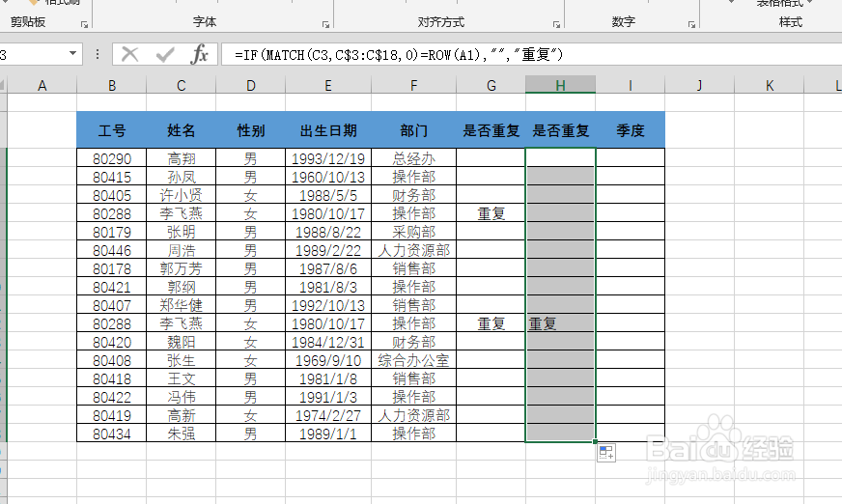Screen dimensions: 842x504
Task: Select 工号 cell 80446
Action: pos(112,250)
